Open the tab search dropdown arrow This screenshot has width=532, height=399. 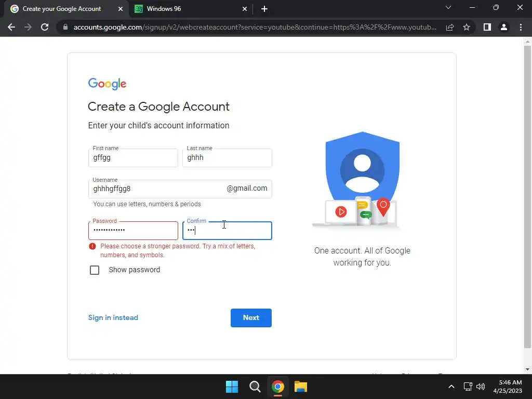click(448, 7)
